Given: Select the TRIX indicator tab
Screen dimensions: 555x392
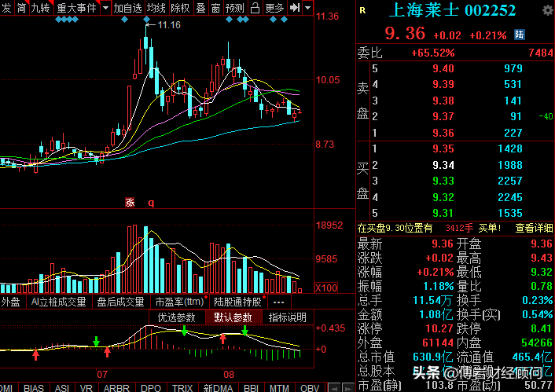Looking at the screenshot, I should [x=182, y=388].
